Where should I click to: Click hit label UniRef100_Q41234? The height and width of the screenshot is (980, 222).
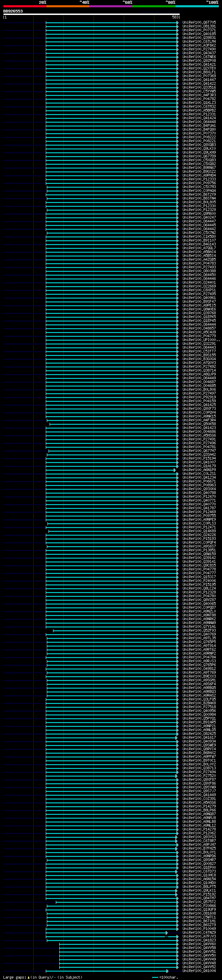coord(199,477)
